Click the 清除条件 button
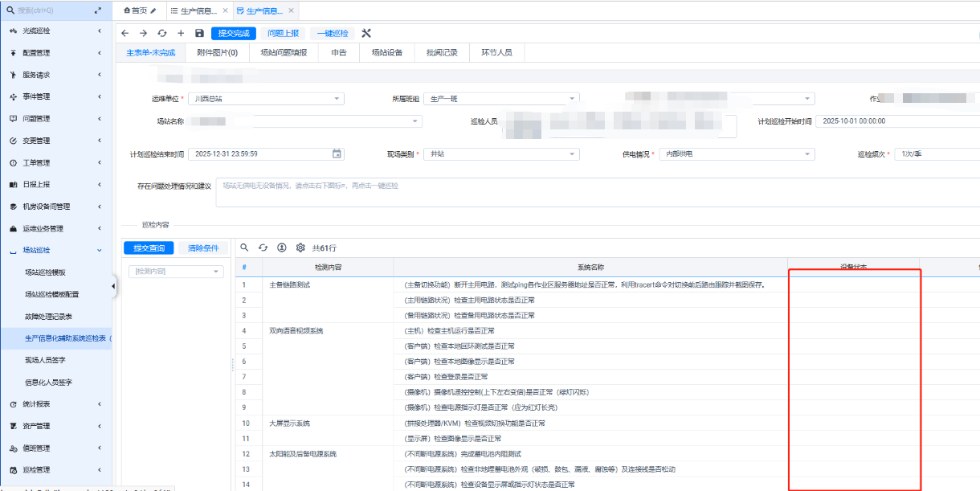This screenshot has height=491, width=980. 203,248
